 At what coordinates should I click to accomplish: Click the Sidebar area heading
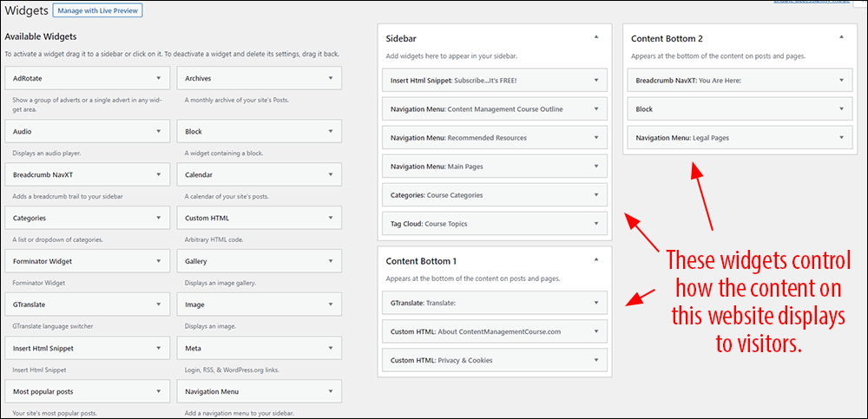pyautogui.click(x=401, y=39)
